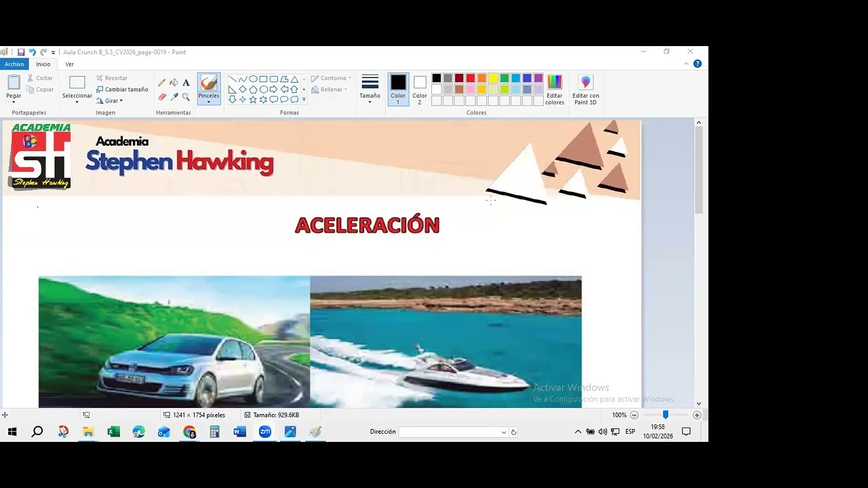
Task: Choose the straight line shape
Action: click(x=232, y=79)
